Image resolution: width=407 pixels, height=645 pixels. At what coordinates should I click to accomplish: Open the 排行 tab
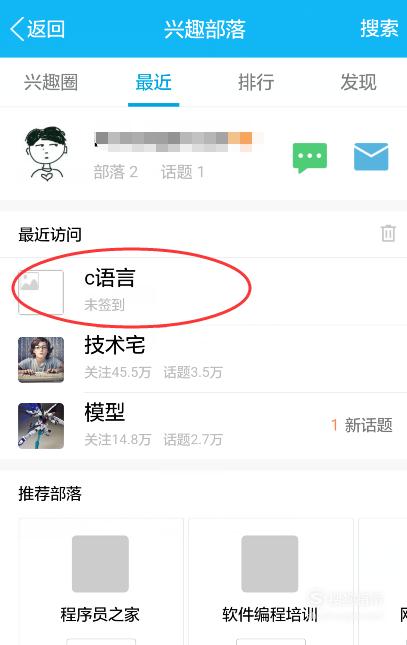pyautogui.click(x=256, y=82)
